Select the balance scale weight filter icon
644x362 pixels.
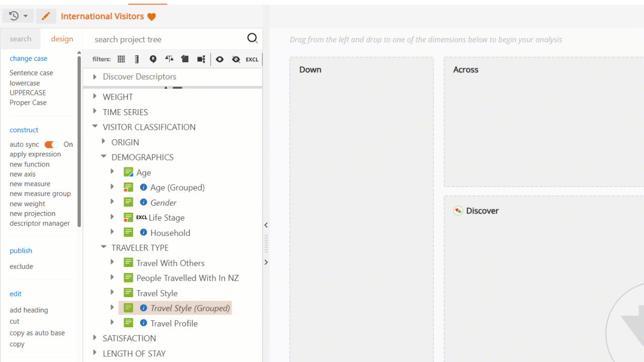click(169, 59)
